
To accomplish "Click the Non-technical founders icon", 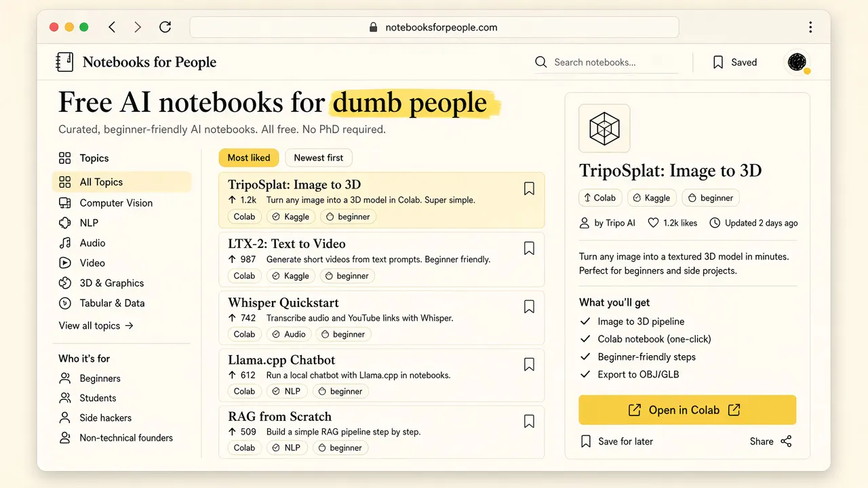I will 65,438.
